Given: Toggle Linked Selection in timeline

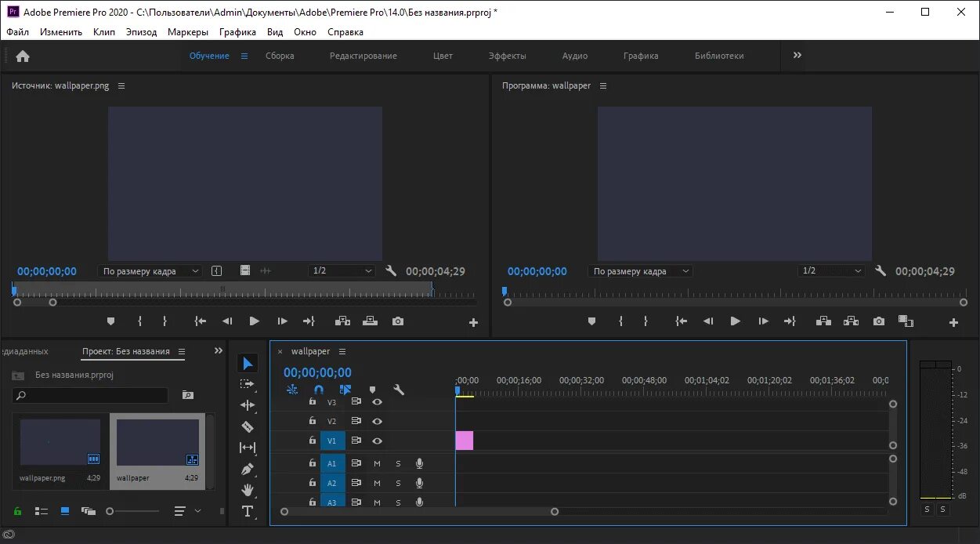Looking at the screenshot, I should (345, 390).
